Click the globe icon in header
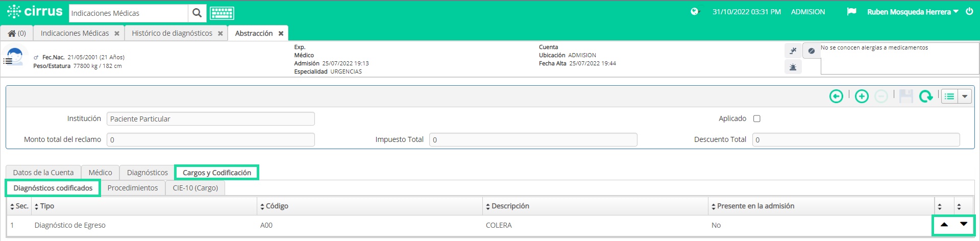This screenshot has width=980, height=241. tap(694, 12)
